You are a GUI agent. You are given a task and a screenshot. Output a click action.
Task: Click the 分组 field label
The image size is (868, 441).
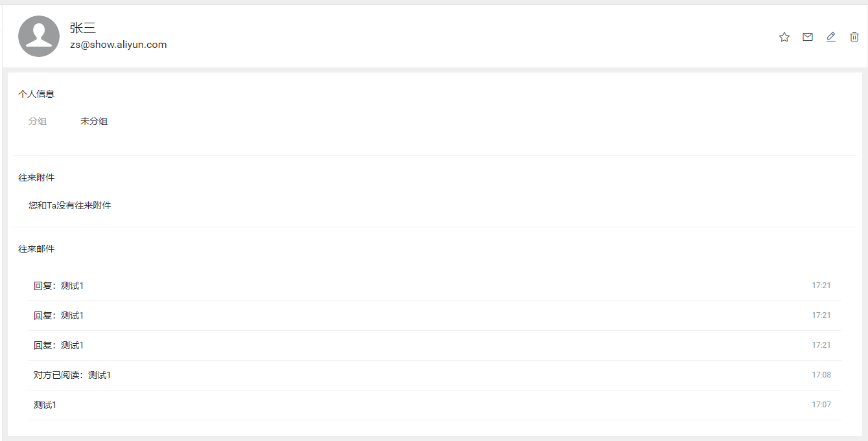38,121
